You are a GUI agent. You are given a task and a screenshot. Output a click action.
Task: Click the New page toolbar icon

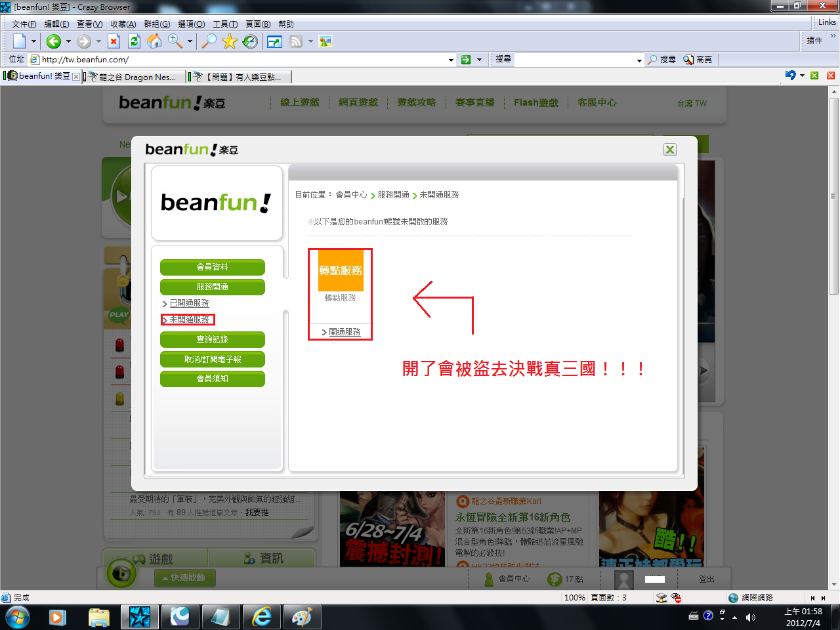pyautogui.click(x=20, y=41)
